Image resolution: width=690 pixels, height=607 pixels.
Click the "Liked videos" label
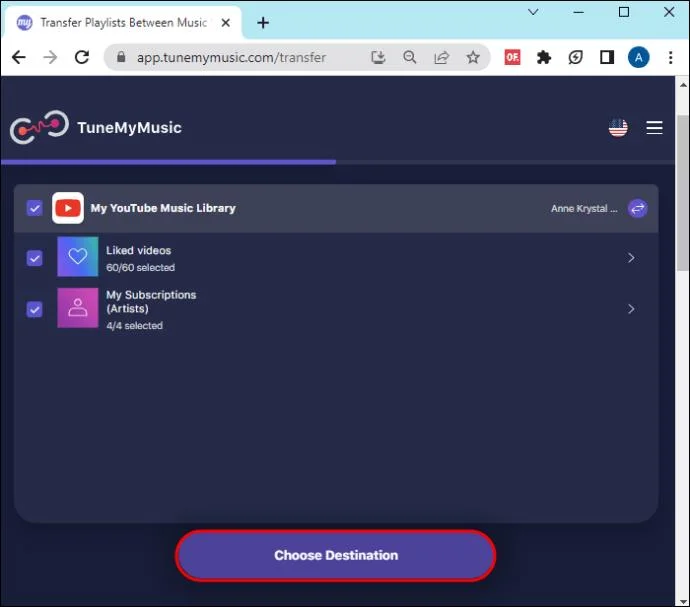click(x=139, y=250)
